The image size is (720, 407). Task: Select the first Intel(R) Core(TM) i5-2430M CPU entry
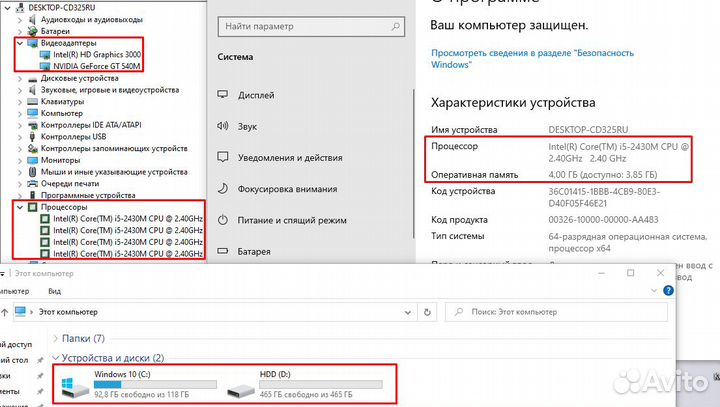128,219
